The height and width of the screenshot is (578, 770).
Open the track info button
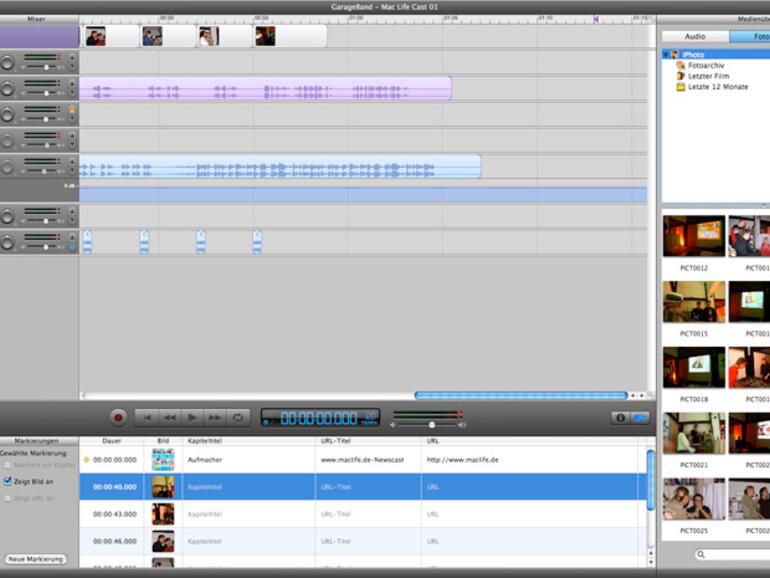(620, 417)
